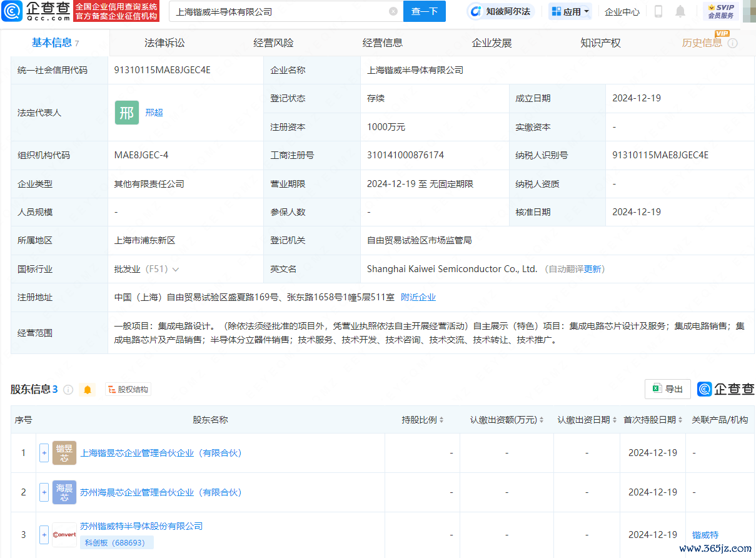Image resolution: width=756 pixels, height=558 pixels.
Task: Click registered capital 1000万元 value
Action: click(x=386, y=127)
